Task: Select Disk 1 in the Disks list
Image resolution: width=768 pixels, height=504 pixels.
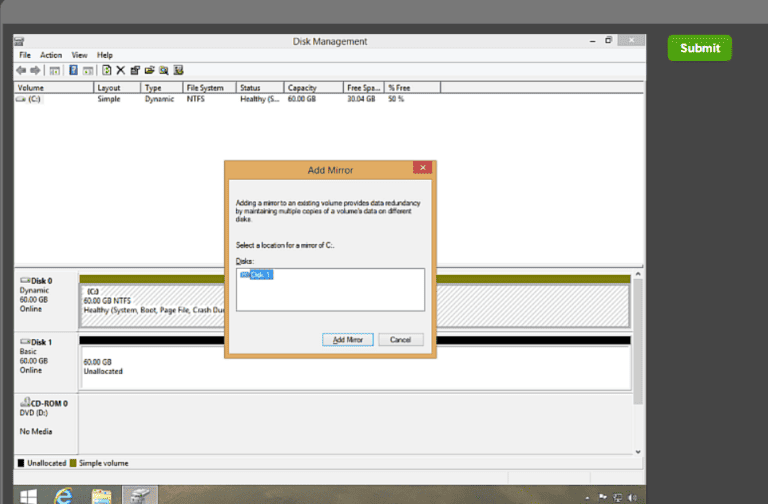Action: pos(260,274)
